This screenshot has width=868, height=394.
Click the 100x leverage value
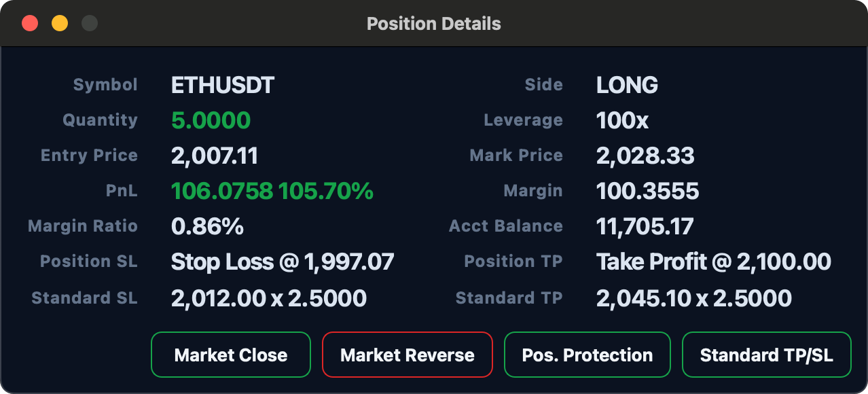click(622, 120)
